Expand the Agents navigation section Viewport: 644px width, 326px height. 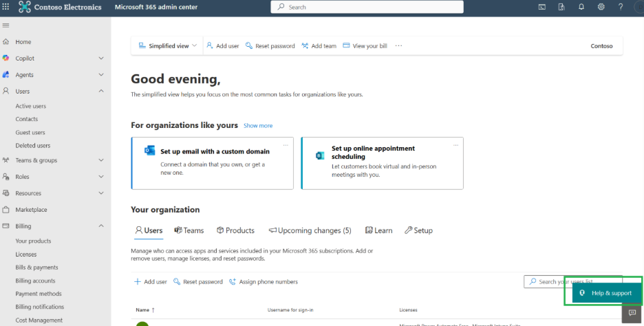tap(101, 75)
